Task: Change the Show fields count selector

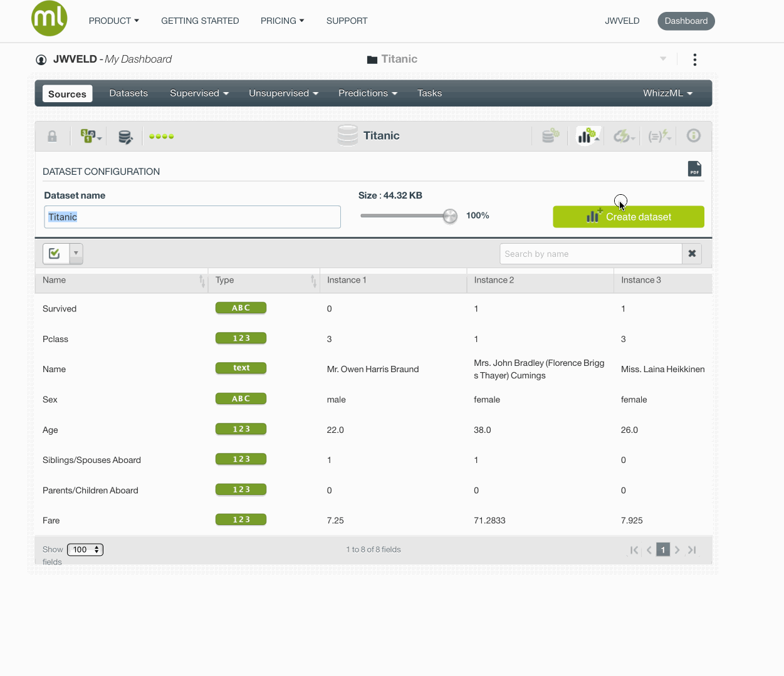Action: coord(85,549)
